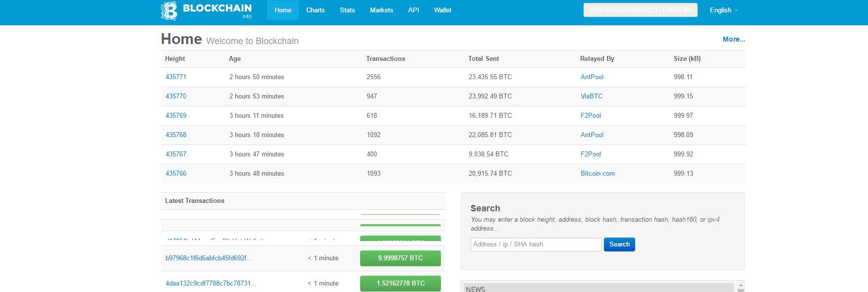
Task: Open transaction b97968c1f6d6abfcb45fd692f...
Action: coord(209,258)
